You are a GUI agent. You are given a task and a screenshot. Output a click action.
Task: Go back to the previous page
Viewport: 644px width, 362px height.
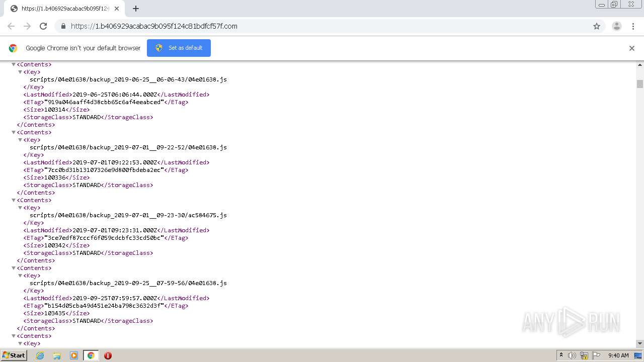click(x=11, y=26)
